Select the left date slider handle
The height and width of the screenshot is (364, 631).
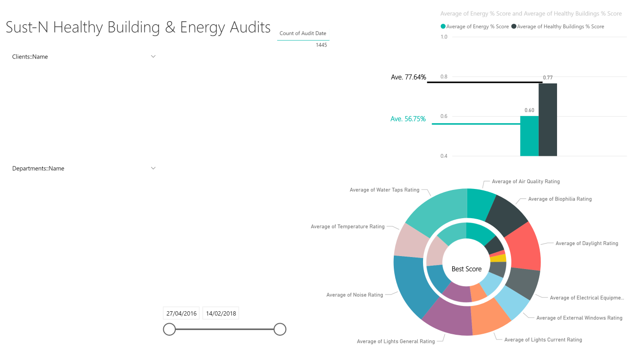click(170, 329)
